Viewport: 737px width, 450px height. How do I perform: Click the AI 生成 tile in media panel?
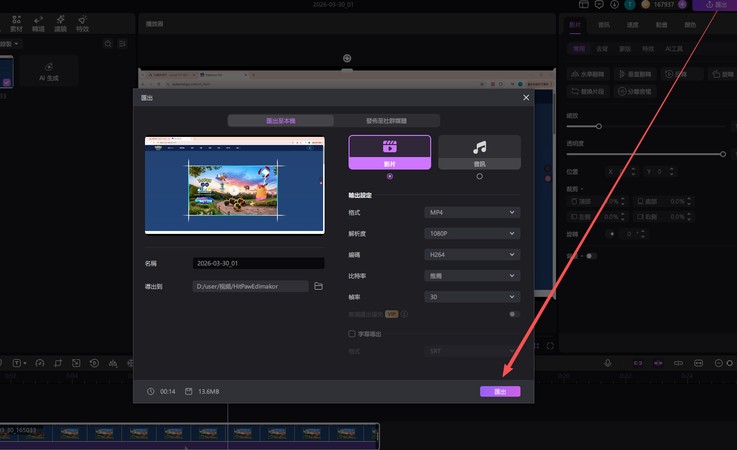[x=48, y=72]
